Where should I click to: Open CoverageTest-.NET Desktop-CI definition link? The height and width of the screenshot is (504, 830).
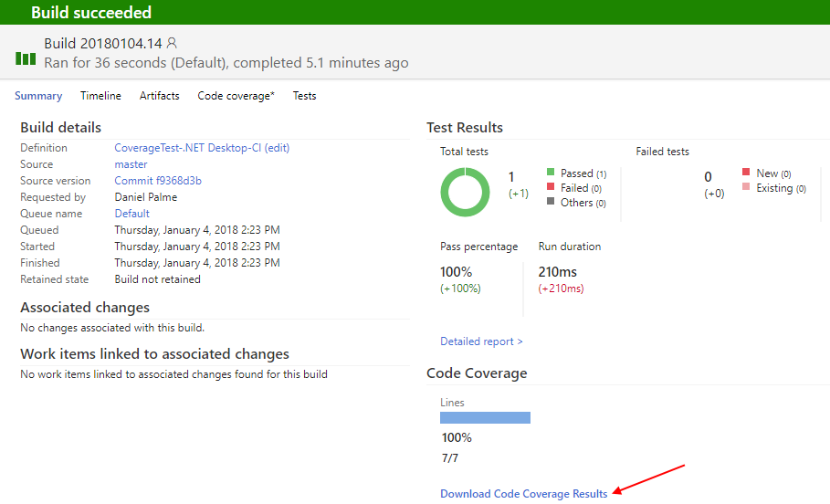pyautogui.click(x=188, y=148)
